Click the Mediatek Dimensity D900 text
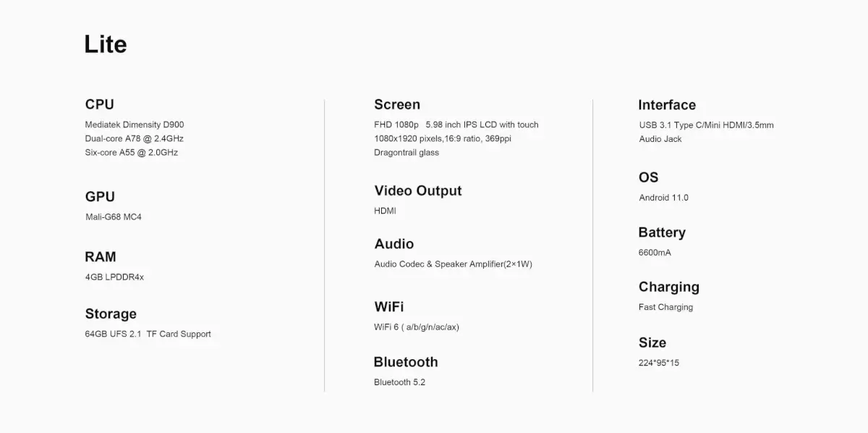The height and width of the screenshot is (433, 868). (135, 125)
